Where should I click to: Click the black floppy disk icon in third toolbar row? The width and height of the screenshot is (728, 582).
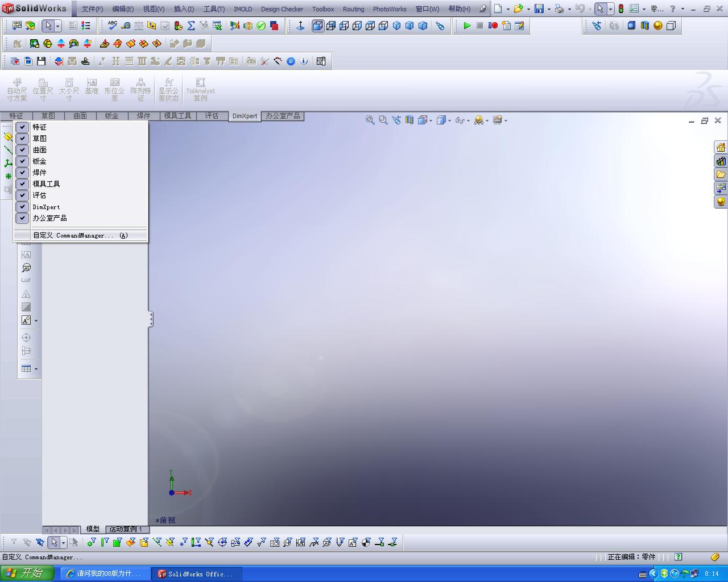41,61
